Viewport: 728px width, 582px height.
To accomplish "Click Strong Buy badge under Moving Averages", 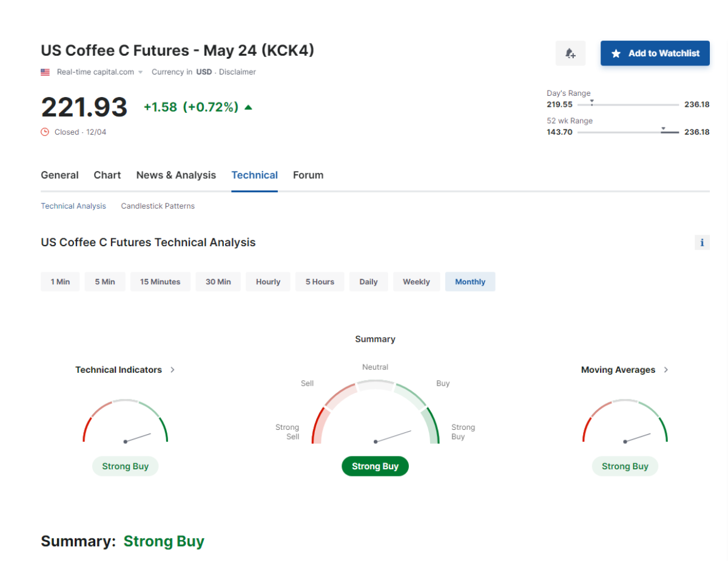I will [x=625, y=466].
